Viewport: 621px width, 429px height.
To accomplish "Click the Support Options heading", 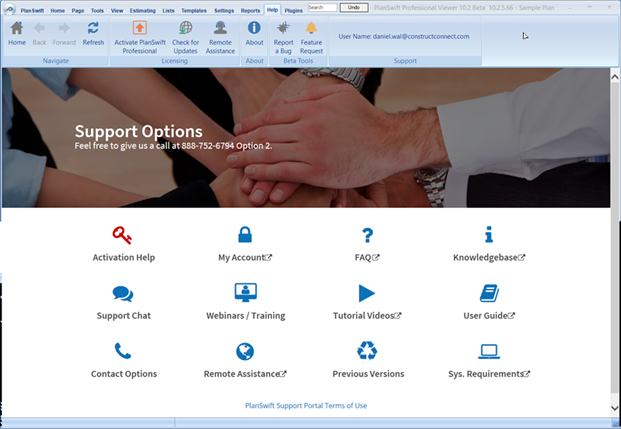I will coord(139,132).
